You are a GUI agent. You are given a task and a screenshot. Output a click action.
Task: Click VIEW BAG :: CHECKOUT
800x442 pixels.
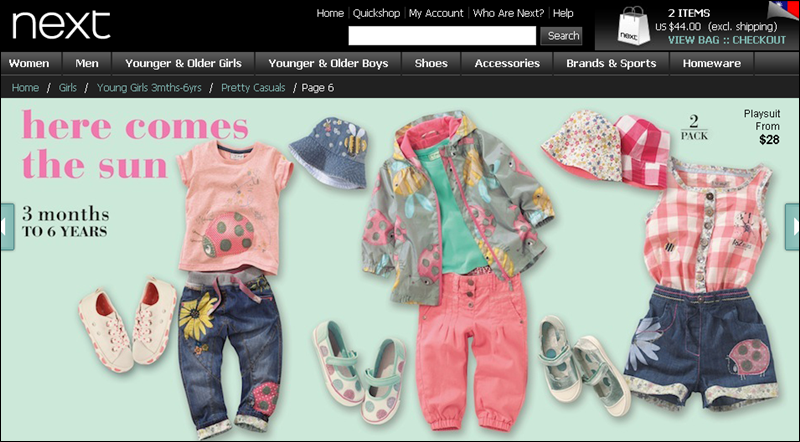[727, 40]
